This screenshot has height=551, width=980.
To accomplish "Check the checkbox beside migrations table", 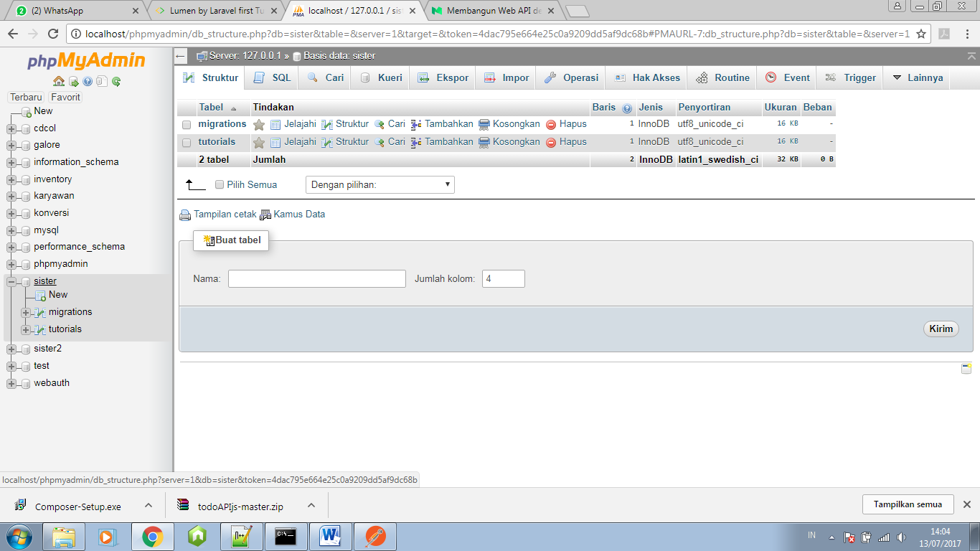I will pos(187,123).
